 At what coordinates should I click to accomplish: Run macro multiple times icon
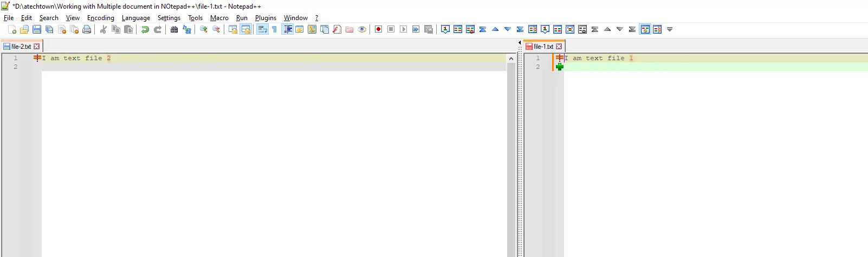[x=416, y=29]
